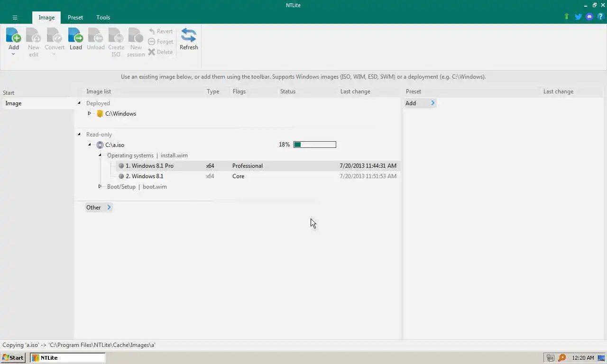
Task: Click the a.iso disc icon
Action: coord(100,145)
